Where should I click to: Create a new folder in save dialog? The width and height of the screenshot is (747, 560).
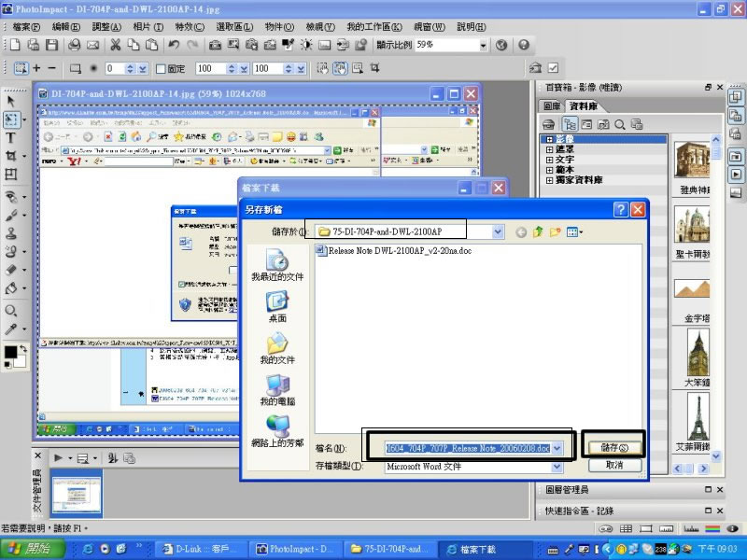pyautogui.click(x=555, y=231)
